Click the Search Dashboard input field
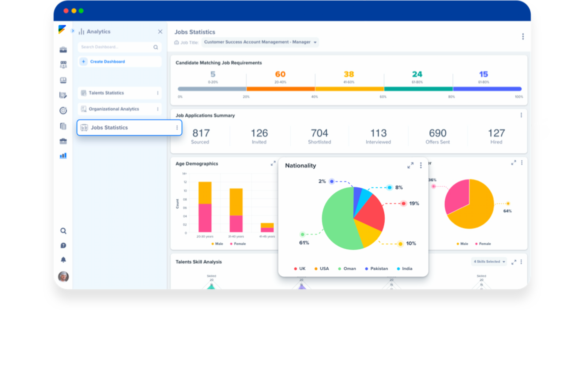The height and width of the screenshot is (382, 588). (x=119, y=47)
